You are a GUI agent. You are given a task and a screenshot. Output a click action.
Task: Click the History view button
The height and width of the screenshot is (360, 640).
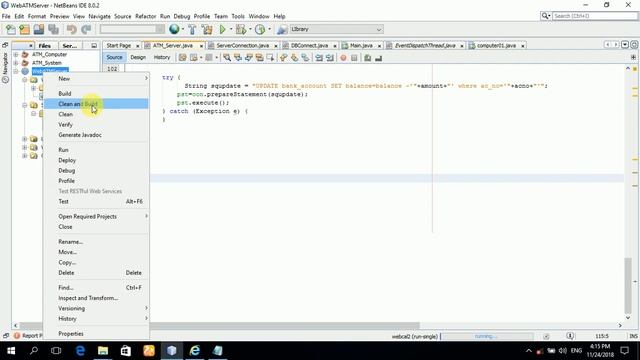(x=162, y=58)
